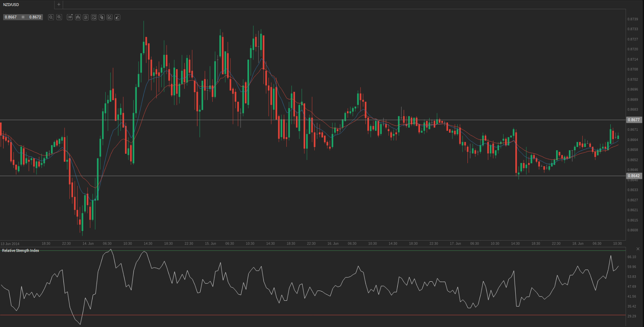The width and height of the screenshot is (644, 327).
Task: Click the 18. Jun date label
Action: 578,244
